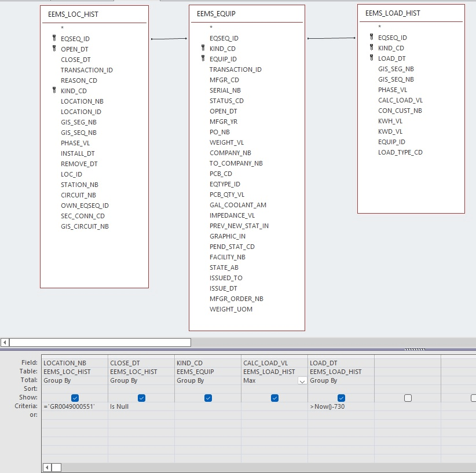Select FACILITY_NB field in EEMS_EQUIP
Viewport: 476px width, 473px height.
point(228,257)
